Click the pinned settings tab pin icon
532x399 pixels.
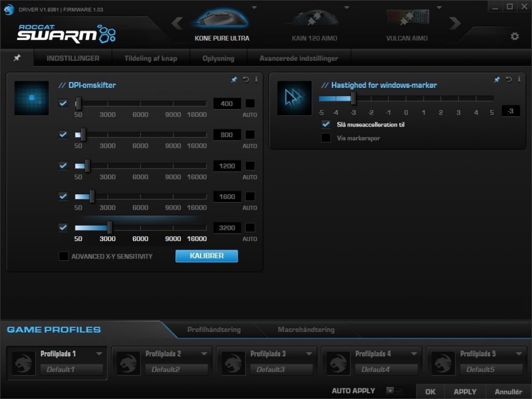[17, 57]
